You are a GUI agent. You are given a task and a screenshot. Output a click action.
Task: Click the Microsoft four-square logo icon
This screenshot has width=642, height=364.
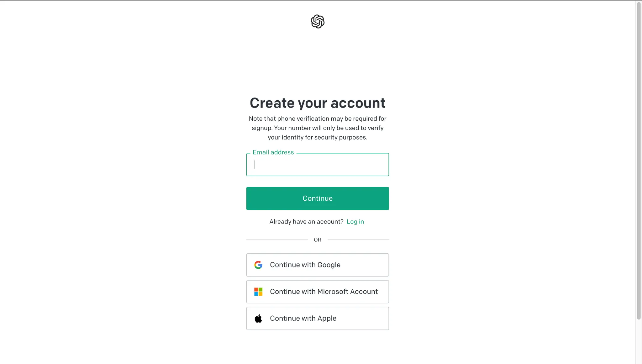258,292
